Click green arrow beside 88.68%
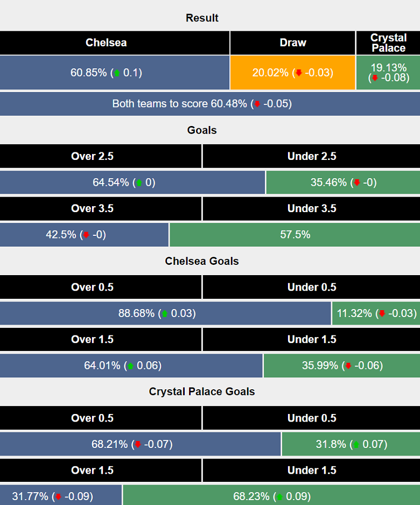Viewport: 420px width, 505px height. point(164,313)
